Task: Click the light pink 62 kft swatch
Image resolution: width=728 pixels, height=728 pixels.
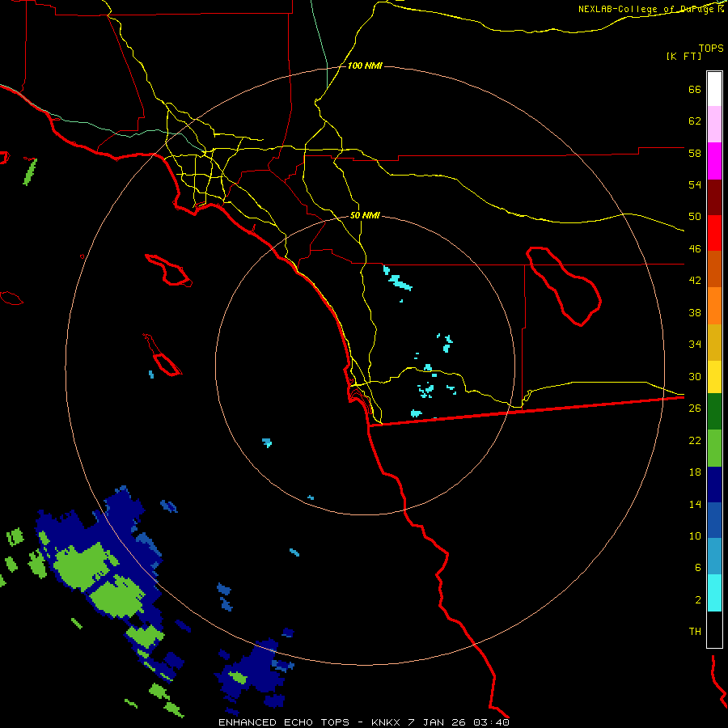Action: (x=714, y=124)
